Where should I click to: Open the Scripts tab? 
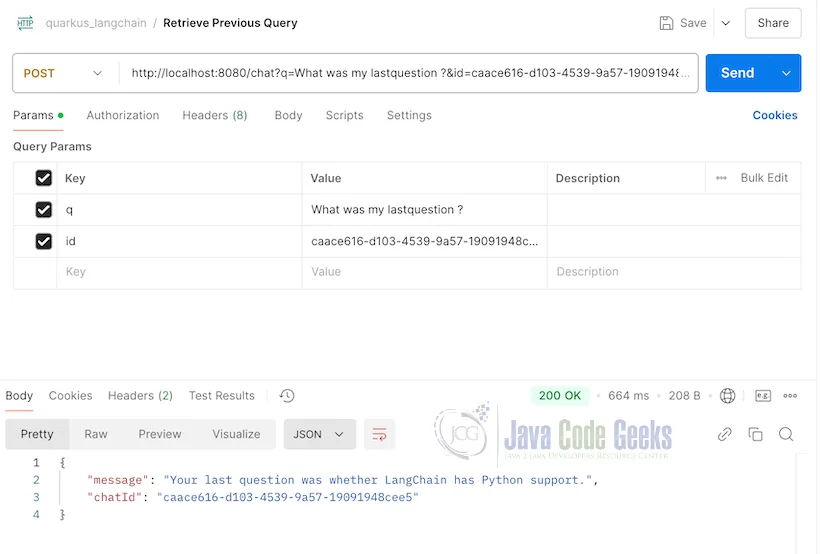click(345, 116)
